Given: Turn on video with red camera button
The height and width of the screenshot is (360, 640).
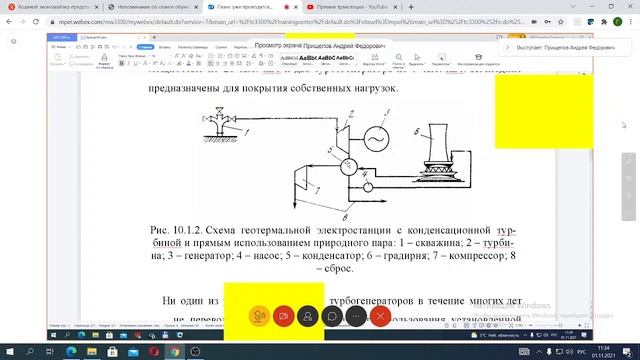Looking at the screenshot, I should [283, 316].
